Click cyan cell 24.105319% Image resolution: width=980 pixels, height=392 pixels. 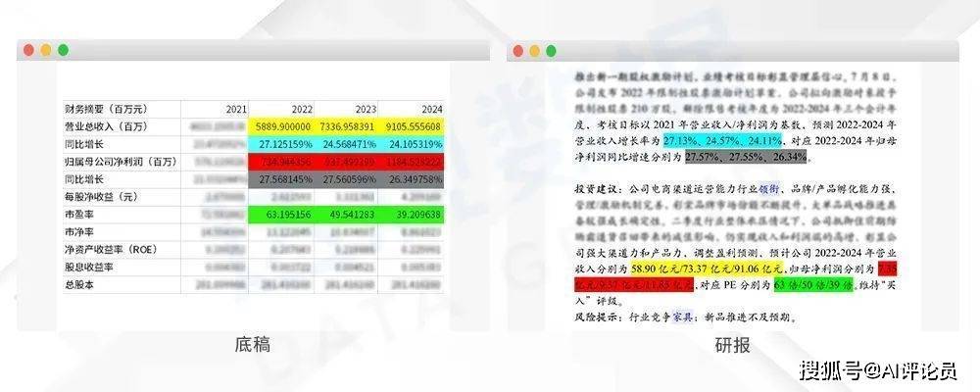point(411,144)
